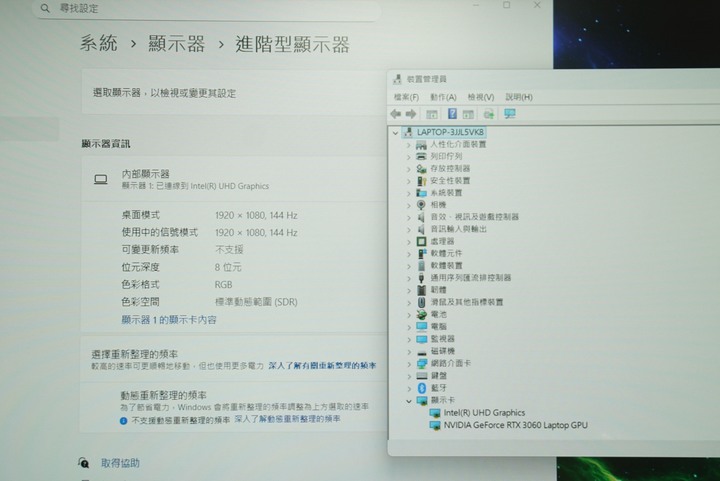Click the Bluetooth 藍牙 device icon
This screenshot has height=481, width=720.
pos(422,388)
